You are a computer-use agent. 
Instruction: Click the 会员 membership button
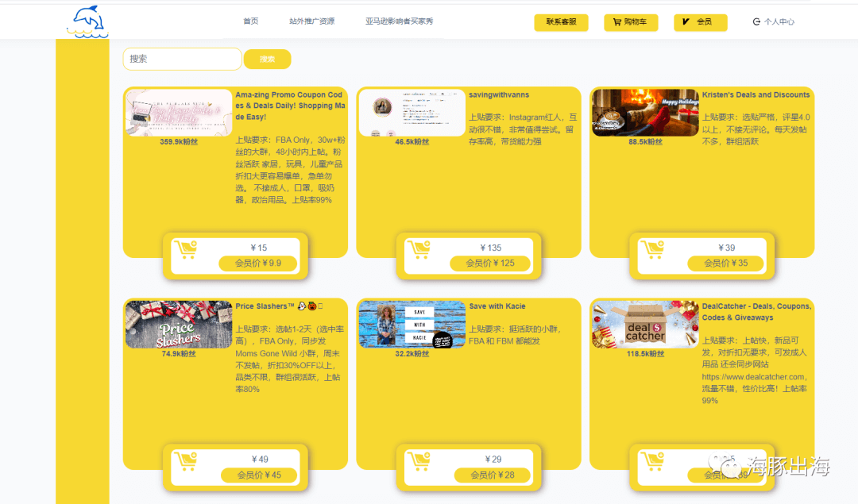(700, 22)
